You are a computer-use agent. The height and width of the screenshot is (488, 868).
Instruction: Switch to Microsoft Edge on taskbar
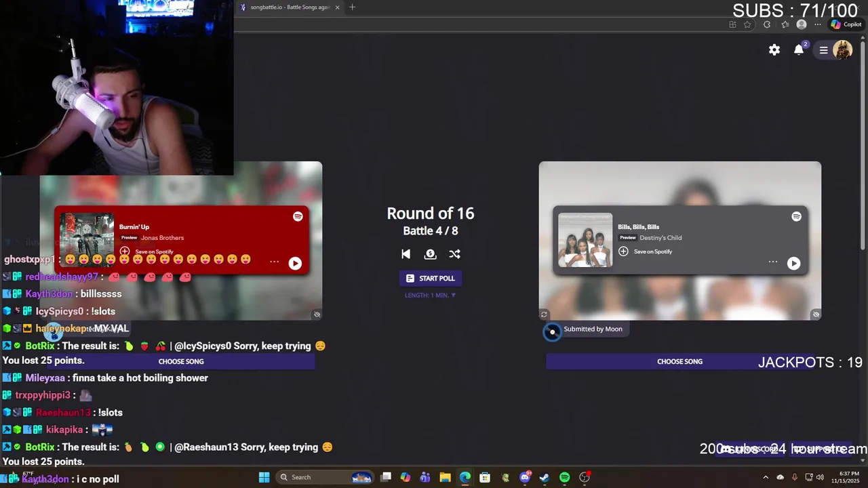click(465, 477)
